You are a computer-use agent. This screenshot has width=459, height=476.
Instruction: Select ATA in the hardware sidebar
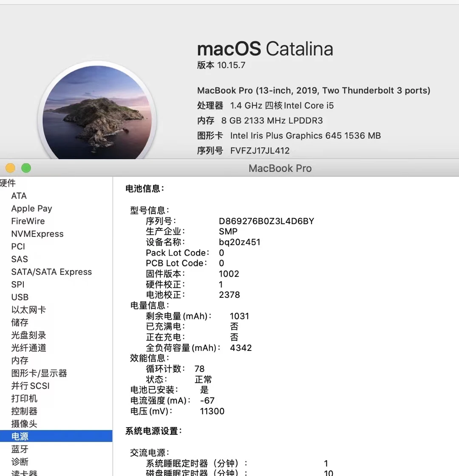(19, 196)
